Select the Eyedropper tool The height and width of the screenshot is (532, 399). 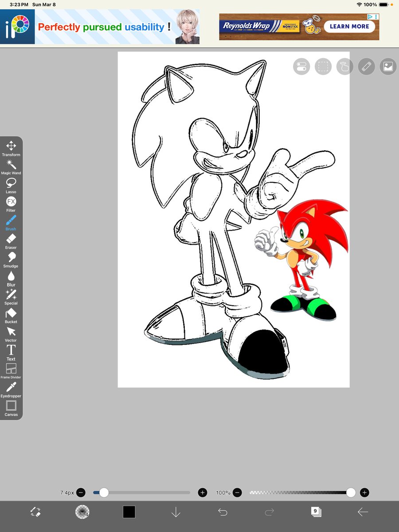[x=11, y=390]
